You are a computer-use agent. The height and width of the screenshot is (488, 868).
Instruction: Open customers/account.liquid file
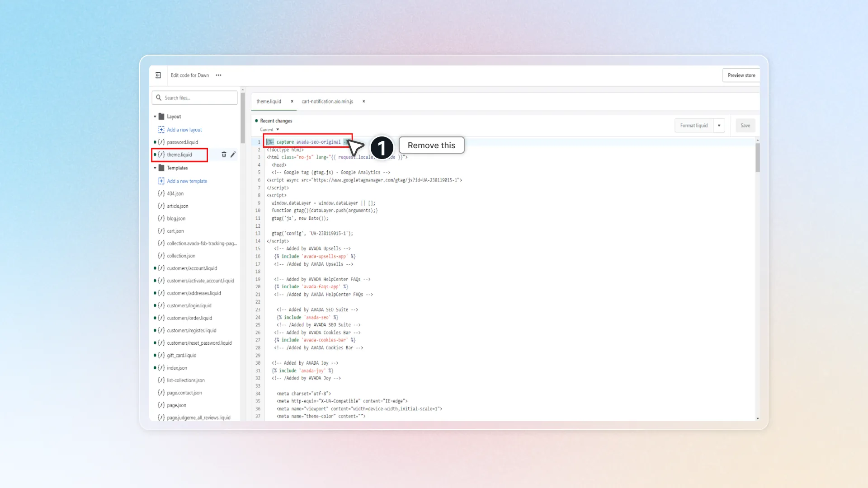tap(192, 268)
